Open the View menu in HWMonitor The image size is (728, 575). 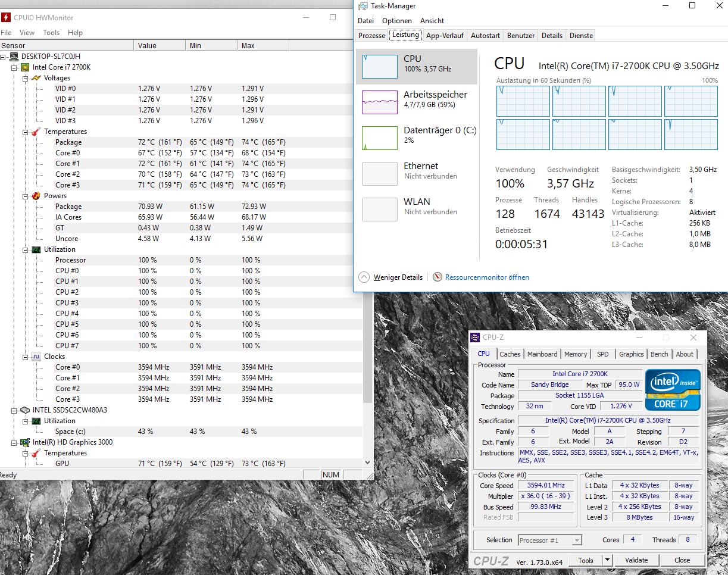[x=27, y=33]
